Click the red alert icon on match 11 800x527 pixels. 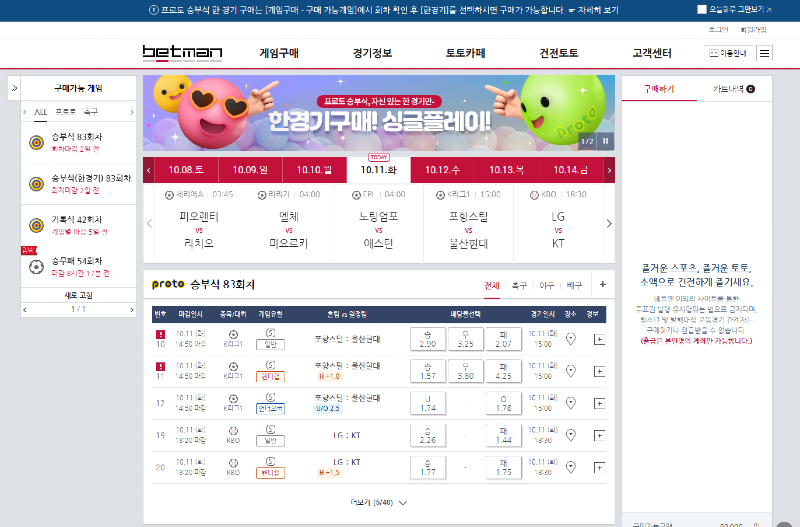pos(159,365)
